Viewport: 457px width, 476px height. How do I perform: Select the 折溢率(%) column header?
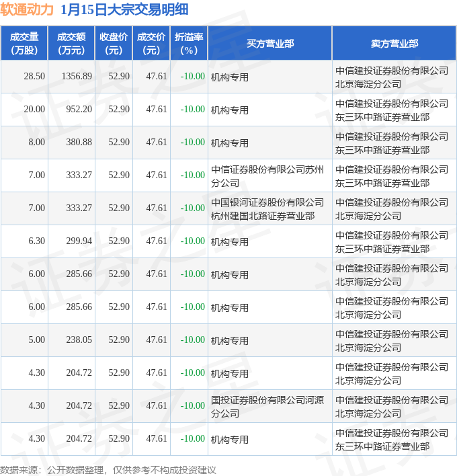[x=189, y=44]
